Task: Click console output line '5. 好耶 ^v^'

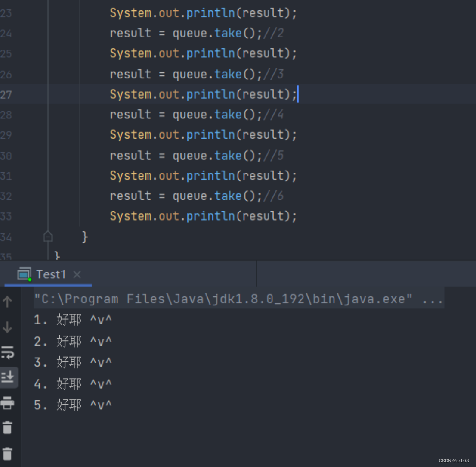Action: click(73, 405)
